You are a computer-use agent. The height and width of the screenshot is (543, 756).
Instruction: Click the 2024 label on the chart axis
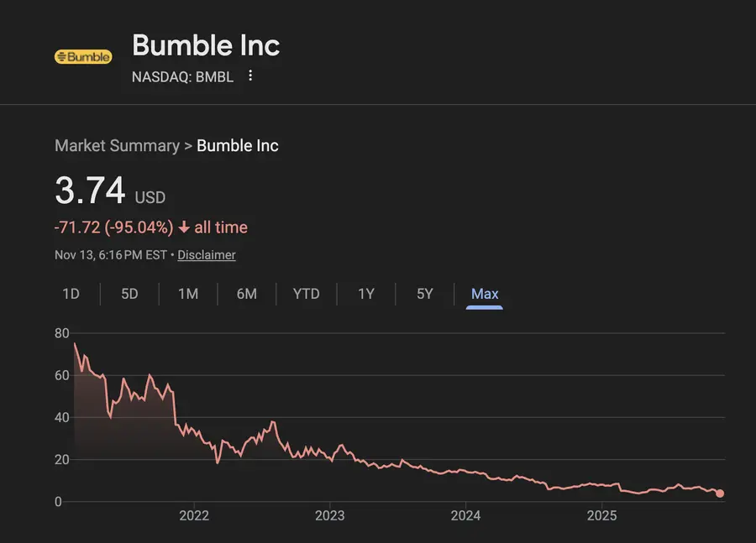point(465,515)
